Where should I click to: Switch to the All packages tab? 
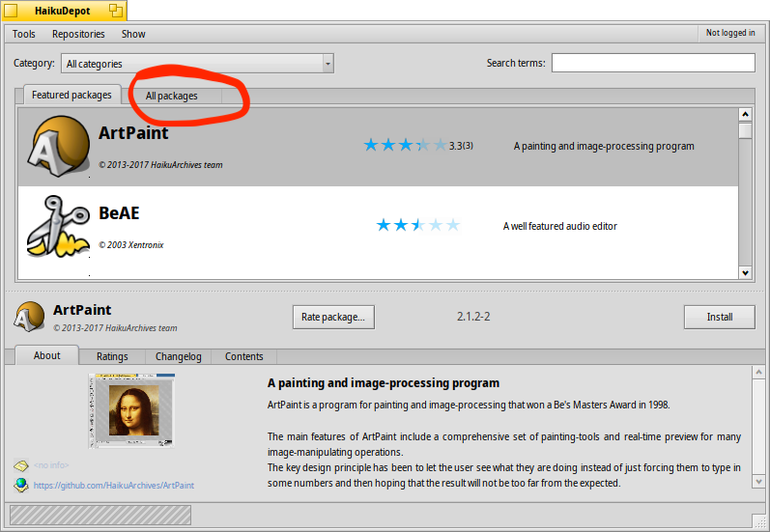(171, 96)
